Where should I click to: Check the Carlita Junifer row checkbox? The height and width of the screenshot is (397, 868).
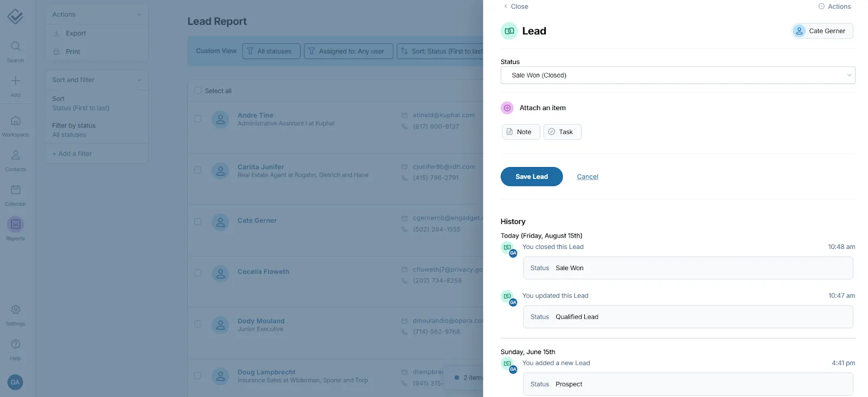[197, 170]
